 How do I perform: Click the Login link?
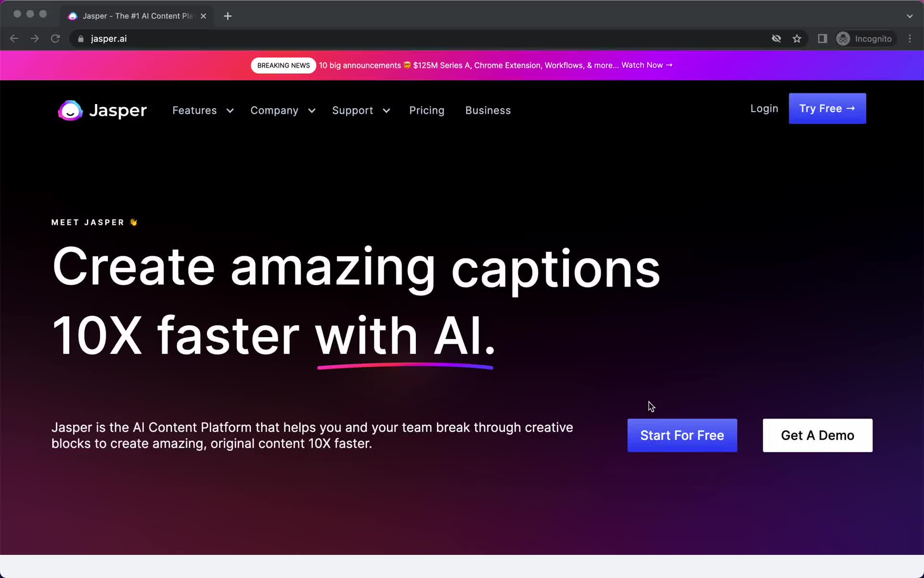tap(764, 108)
